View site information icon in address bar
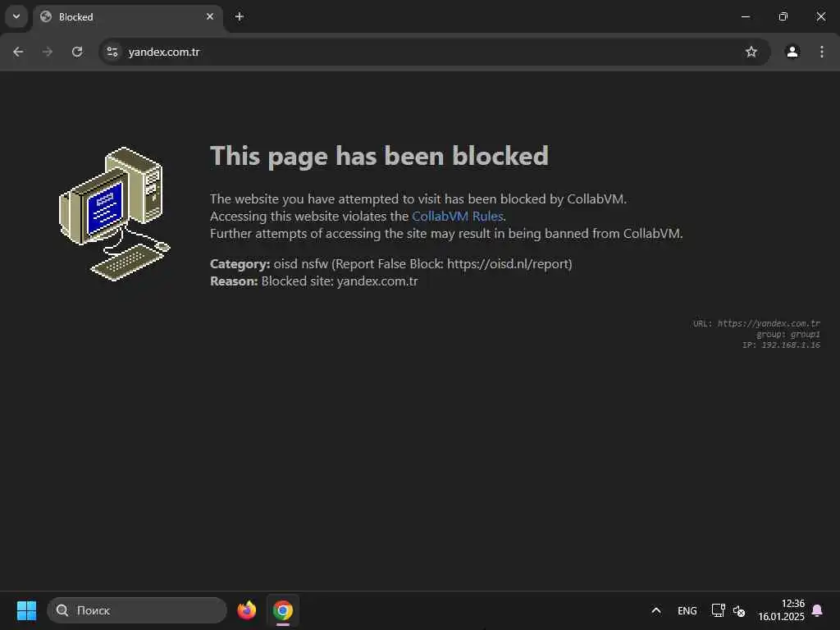 (x=112, y=52)
